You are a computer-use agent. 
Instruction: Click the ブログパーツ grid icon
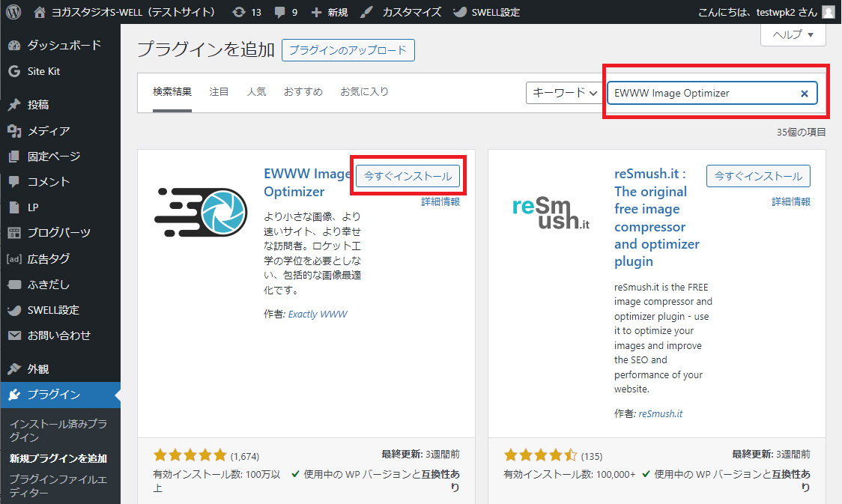pos(14,232)
